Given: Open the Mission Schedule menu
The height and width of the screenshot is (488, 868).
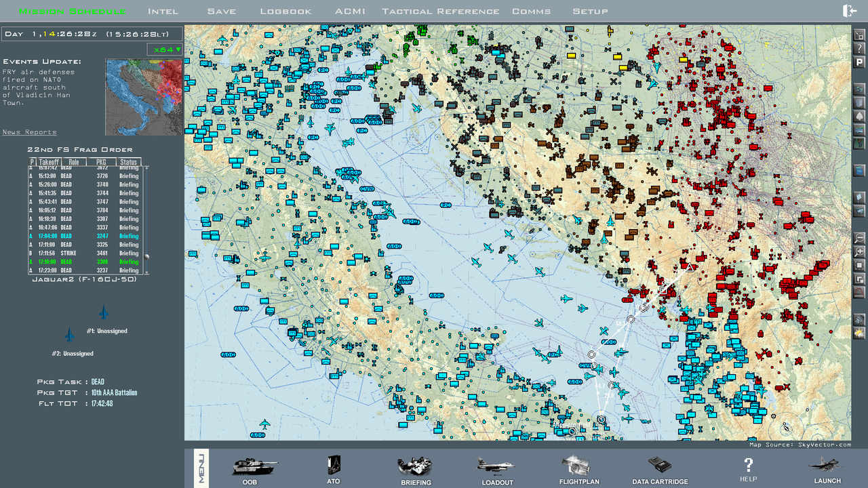Looking at the screenshot, I should 73,12.
